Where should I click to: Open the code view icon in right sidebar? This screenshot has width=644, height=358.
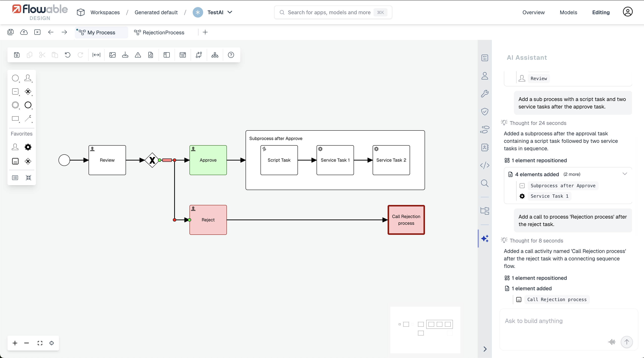(485, 165)
